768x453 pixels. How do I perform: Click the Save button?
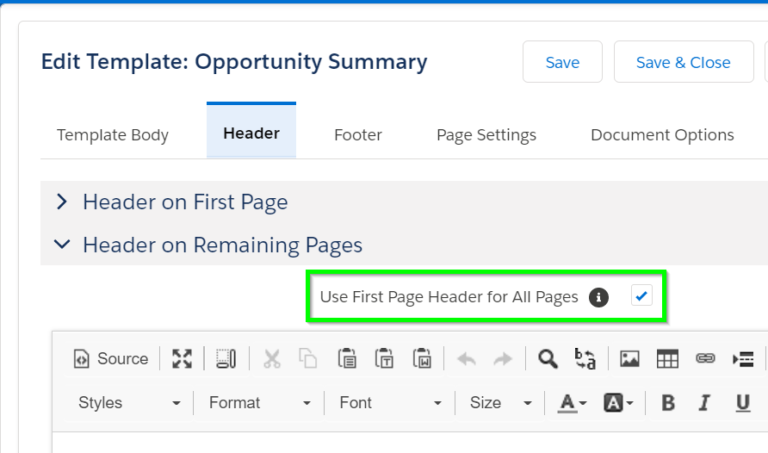point(562,62)
